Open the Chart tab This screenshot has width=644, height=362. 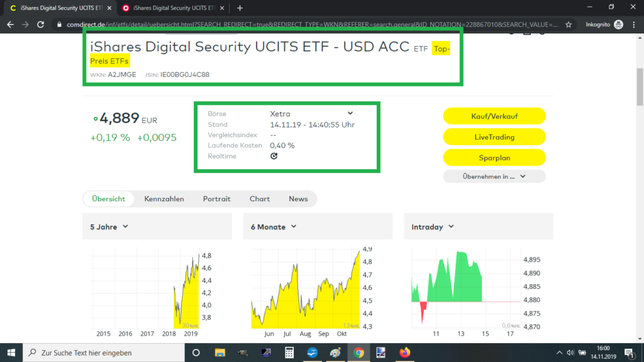pos(260,199)
